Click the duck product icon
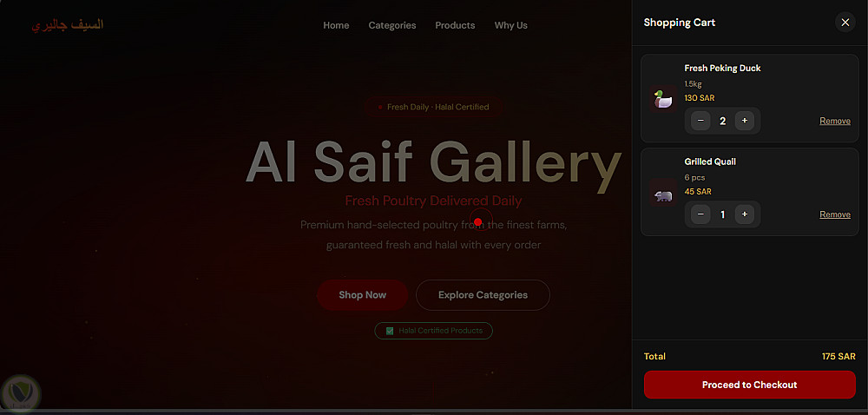Image resolution: width=868 pixels, height=415 pixels. (662, 98)
